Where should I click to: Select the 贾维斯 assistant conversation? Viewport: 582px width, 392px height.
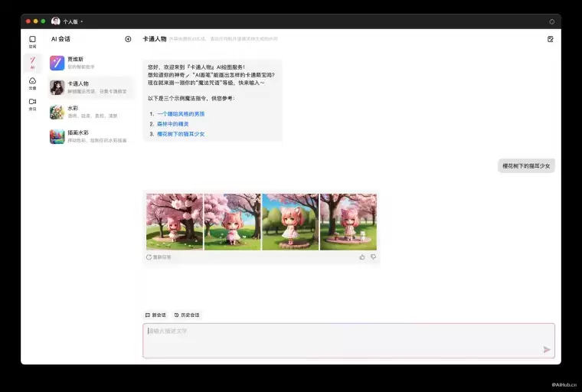90,63
